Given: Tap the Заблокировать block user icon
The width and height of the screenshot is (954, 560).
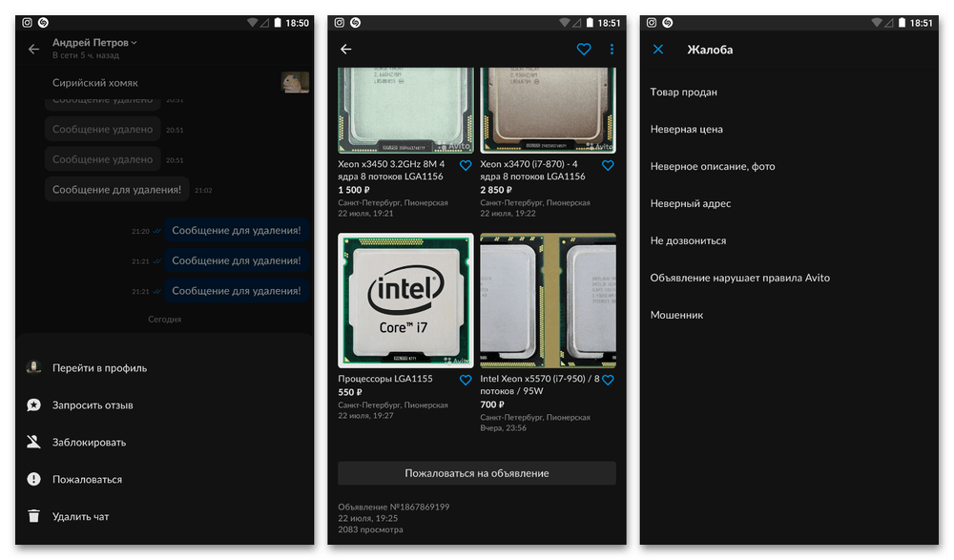Looking at the screenshot, I should click(x=34, y=443).
